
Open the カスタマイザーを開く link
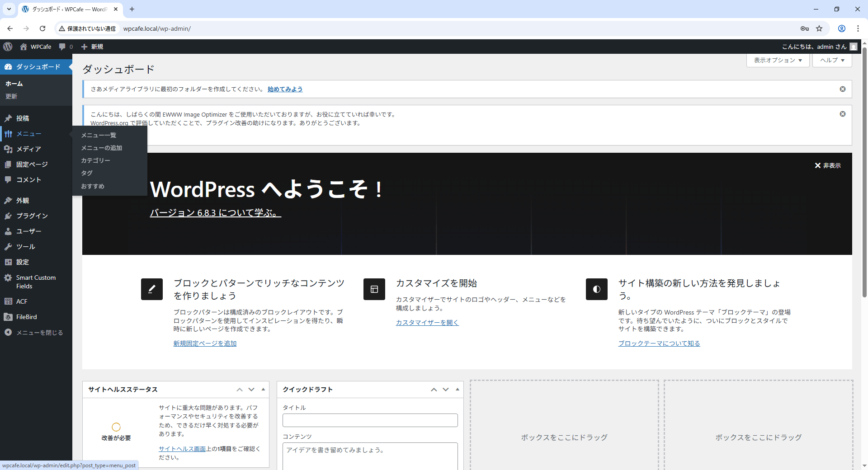[427, 323]
